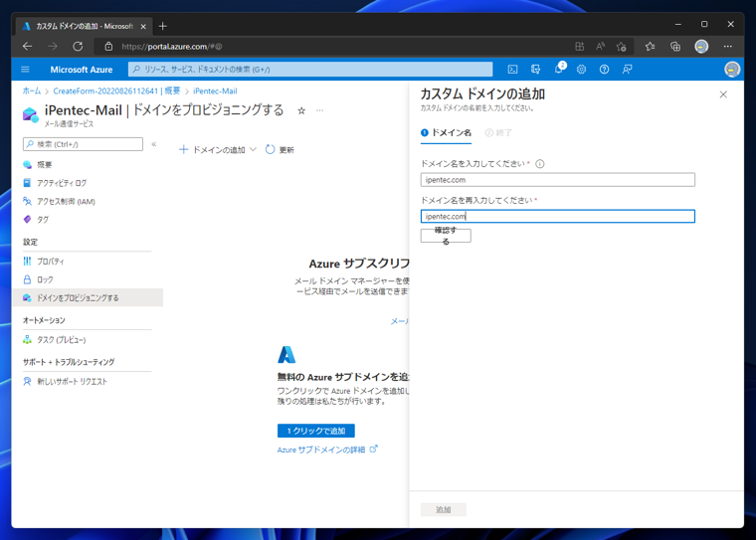
Task: Click the 更新 refresh toolbar button
Action: (x=280, y=150)
